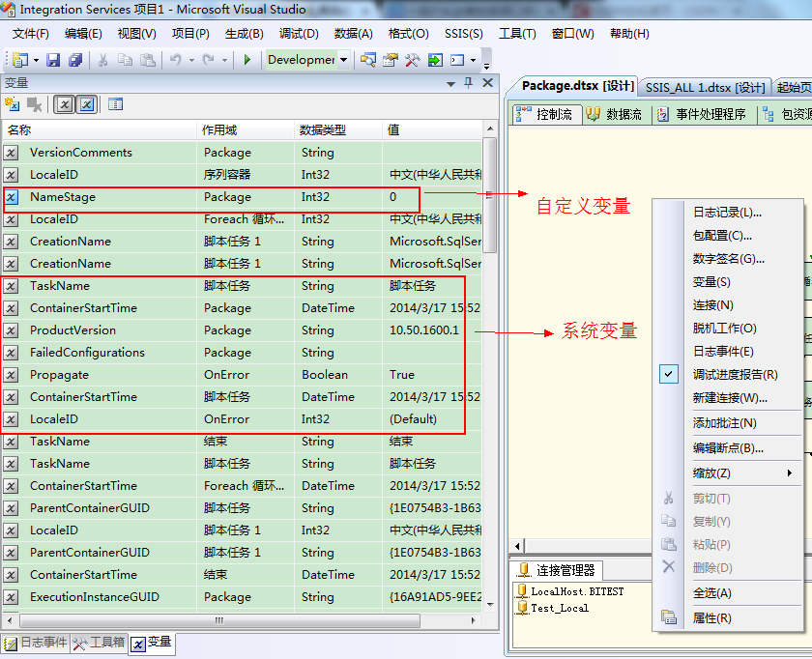
Task: Select the Propagate variable row
Action: [x=243, y=375]
